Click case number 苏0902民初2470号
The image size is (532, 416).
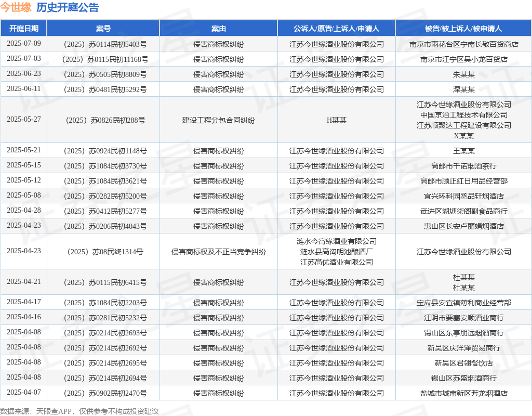pyautogui.click(x=105, y=393)
